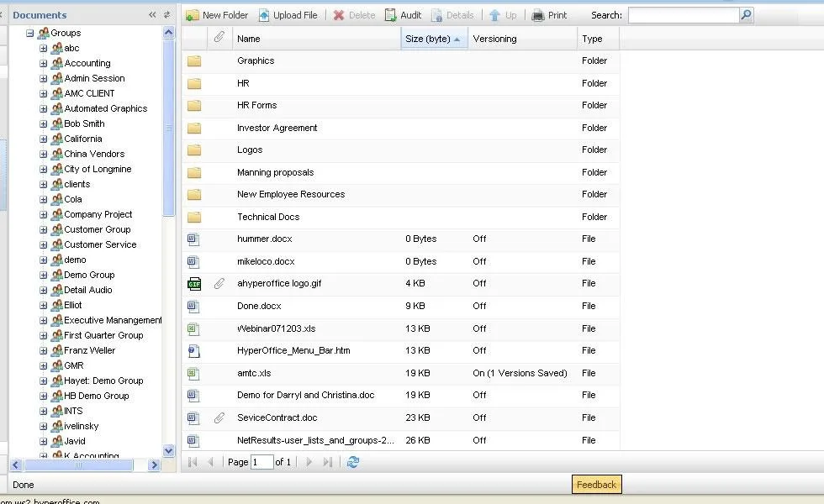Go Up one folder level
Screen dimensions: 824x504
[502, 15]
